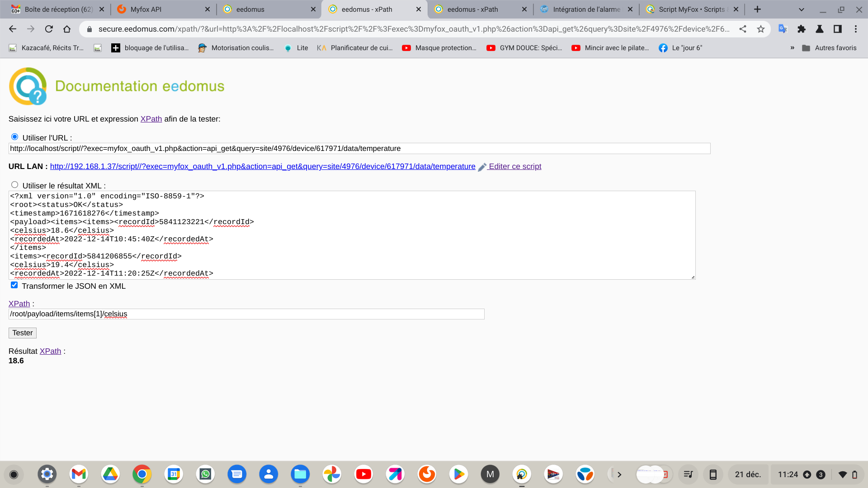
Task: Open YouTube from the shelf
Action: tap(363, 474)
